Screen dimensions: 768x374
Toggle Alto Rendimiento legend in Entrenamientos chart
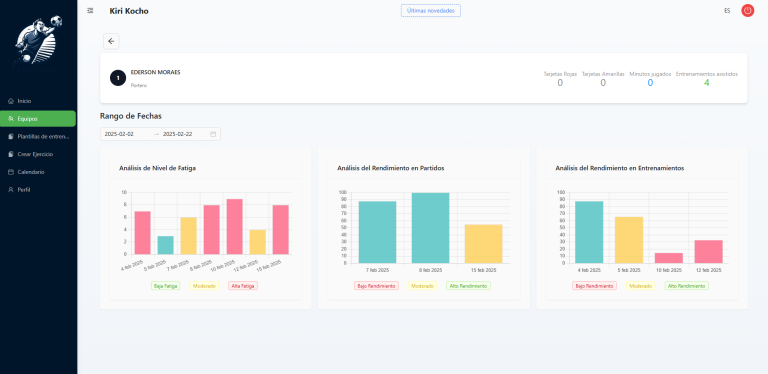pyautogui.click(x=686, y=285)
